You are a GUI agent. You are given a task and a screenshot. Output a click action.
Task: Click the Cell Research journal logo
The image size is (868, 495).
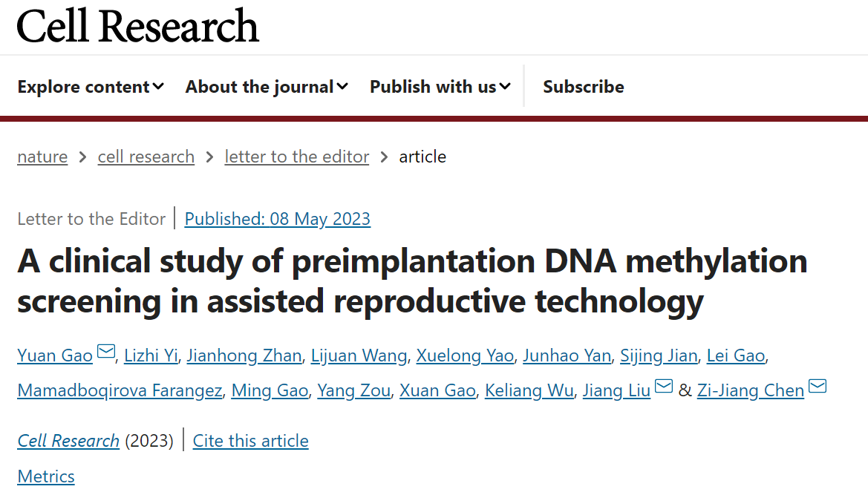pyautogui.click(x=138, y=26)
